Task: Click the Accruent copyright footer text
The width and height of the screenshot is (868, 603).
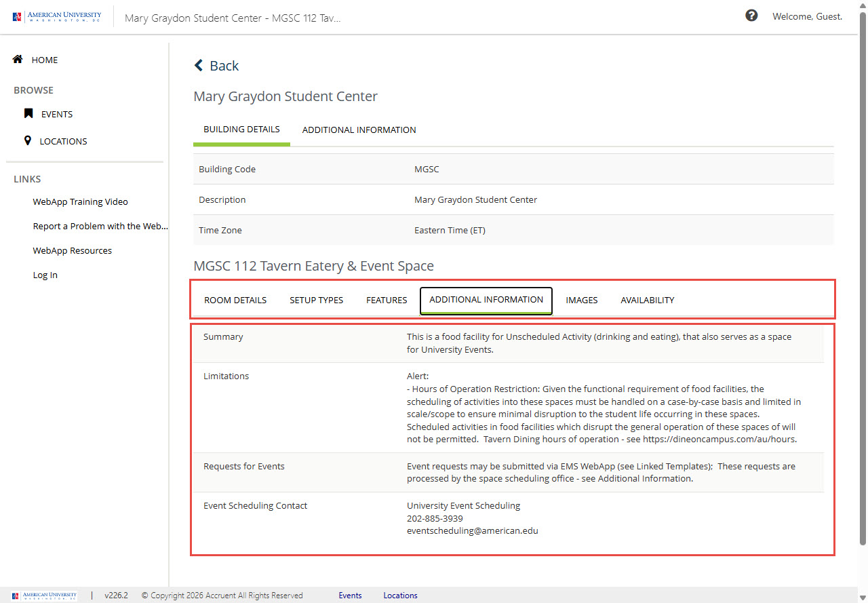Action: pyautogui.click(x=222, y=596)
